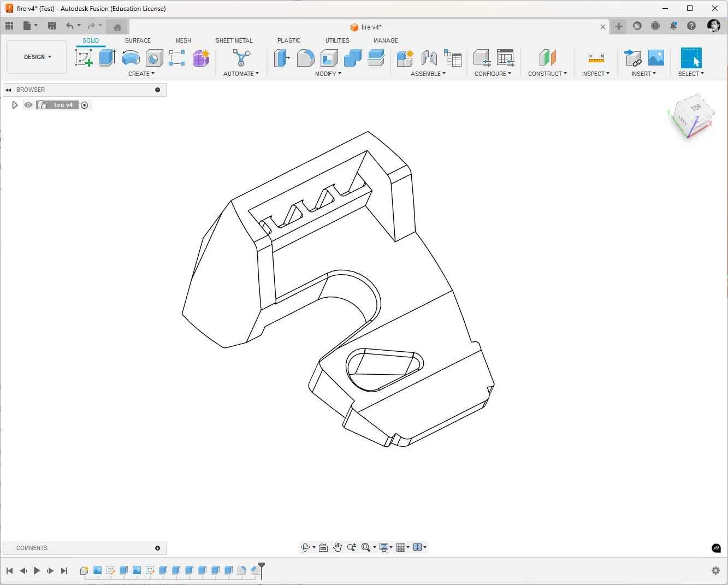Open the Create dropdown menu

point(141,74)
